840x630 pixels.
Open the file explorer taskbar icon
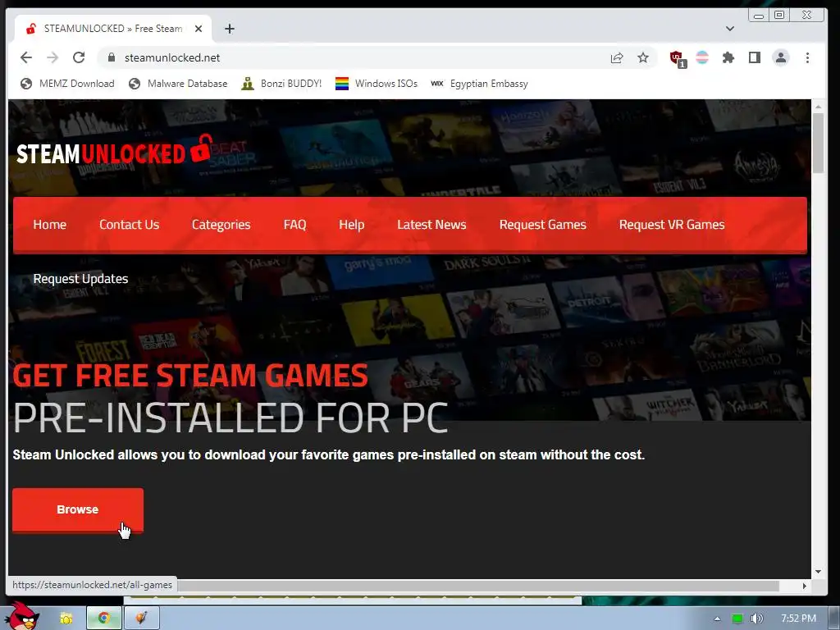[66, 619]
